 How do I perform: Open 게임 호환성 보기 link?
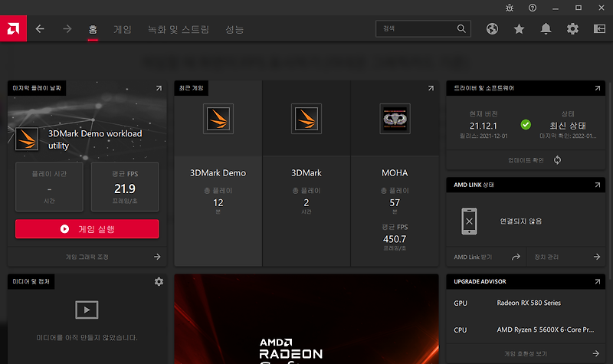[526, 353]
